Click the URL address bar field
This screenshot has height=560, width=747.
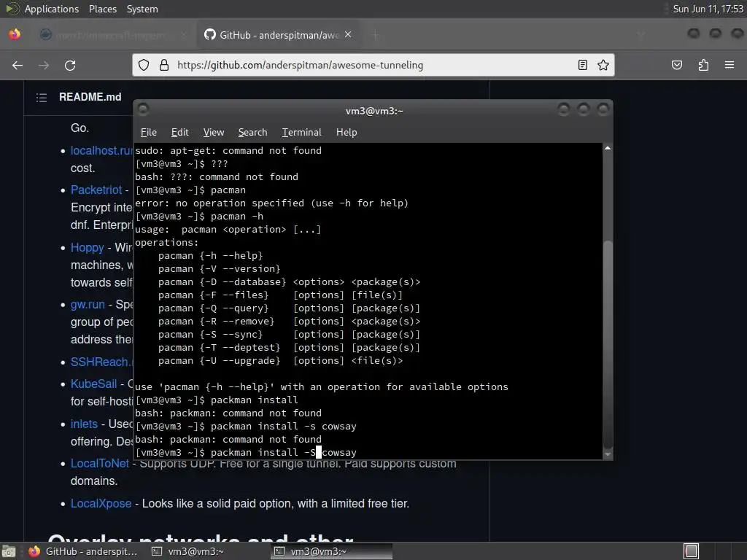373,65
